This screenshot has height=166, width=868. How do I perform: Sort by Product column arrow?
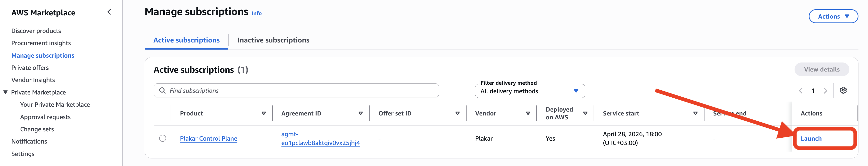point(263,114)
